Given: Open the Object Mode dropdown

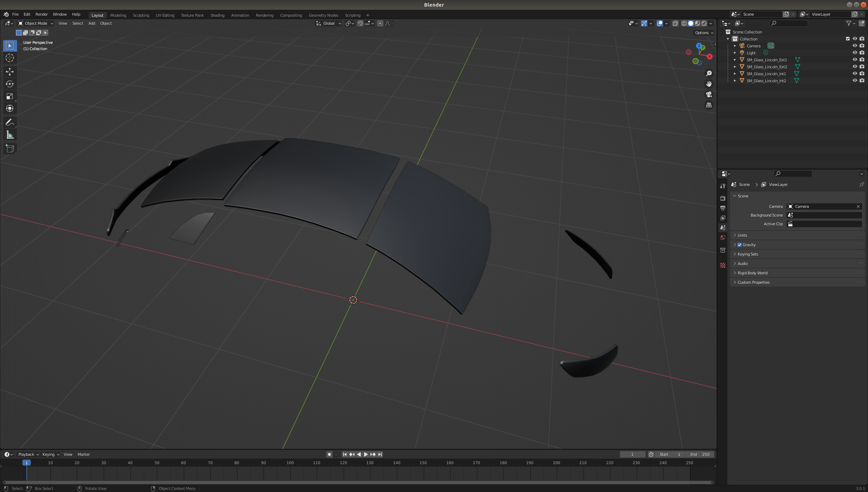Looking at the screenshot, I should point(36,23).
